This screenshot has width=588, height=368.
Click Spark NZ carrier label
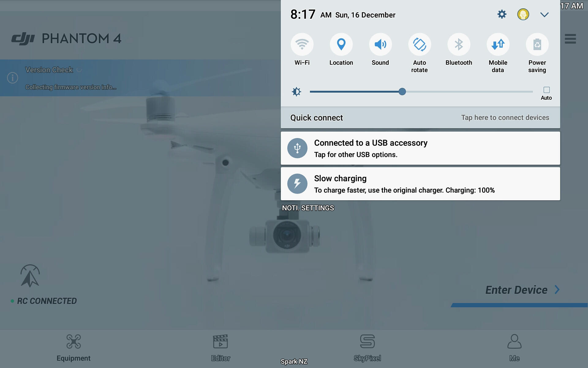294,362
